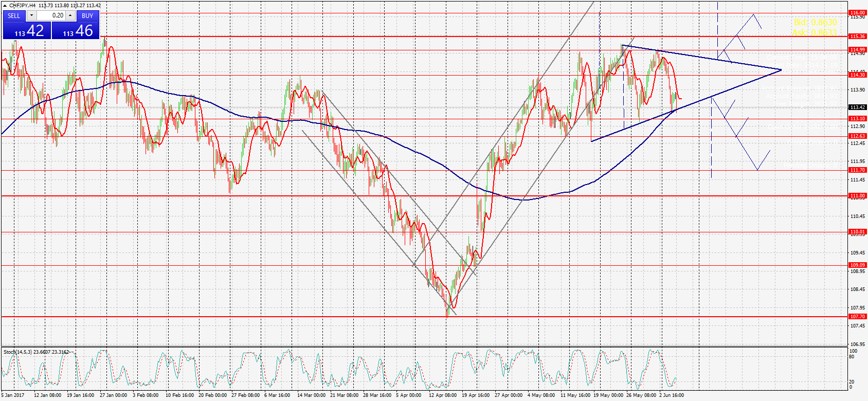Click the yellow Ask: 0.8633 text
868x401 pixels.
[815, 32]
